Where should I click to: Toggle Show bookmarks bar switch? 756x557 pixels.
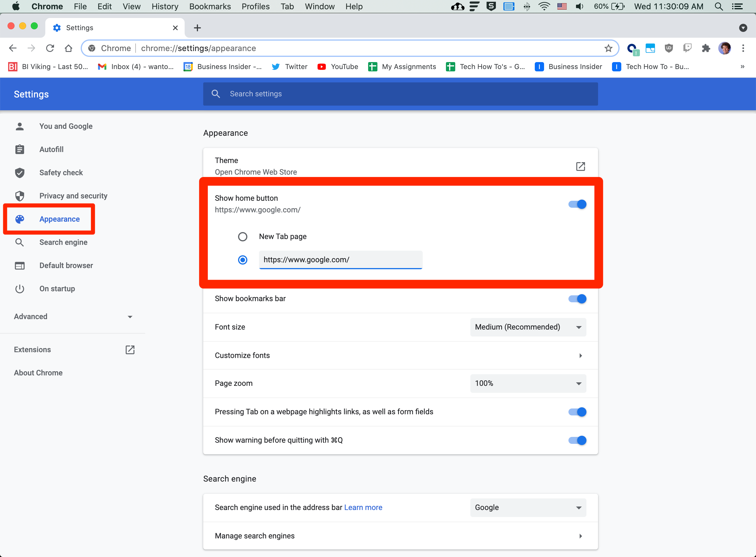click(x=577, y=299)
